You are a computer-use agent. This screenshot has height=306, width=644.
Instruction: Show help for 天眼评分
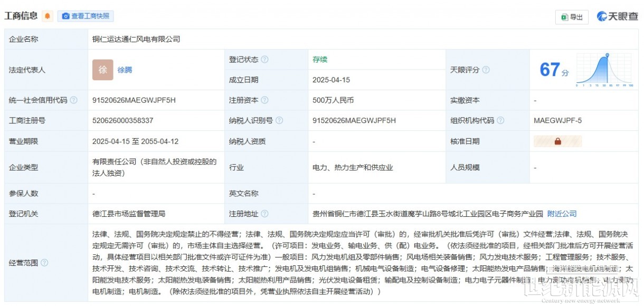[486, 70]
